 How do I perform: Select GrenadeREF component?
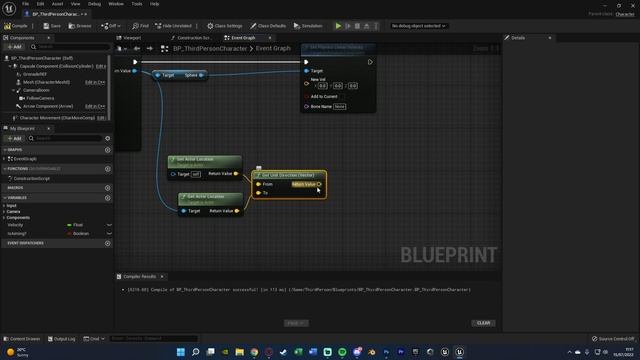35,74
